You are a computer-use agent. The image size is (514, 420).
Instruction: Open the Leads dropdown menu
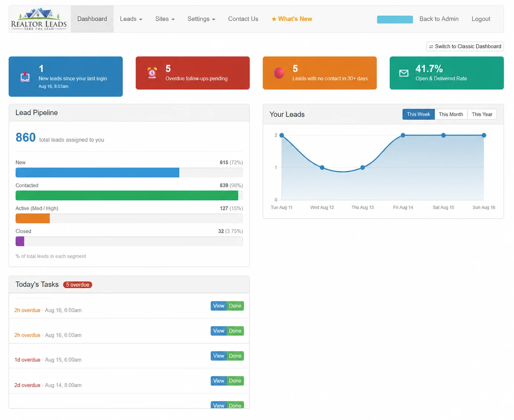pos(131,19)
